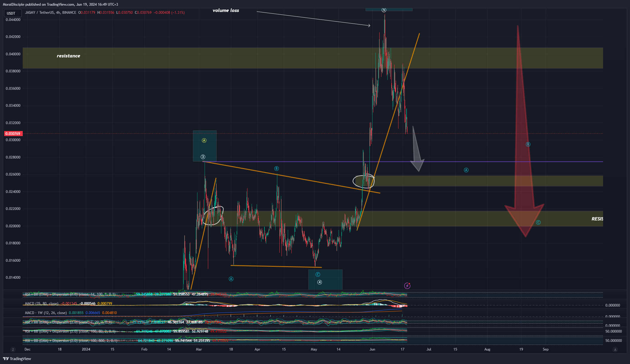630x364 pixels.
Task: Click the 50.000000 label on the bottom RSI pane
Action: 614,341
